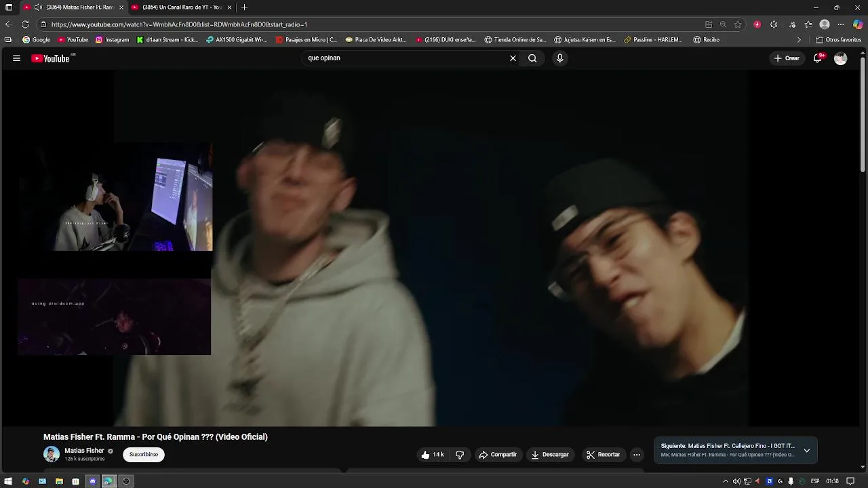Open a new browser tab
The height and width of the screenshot is (488, 868).
pos(245,7)
